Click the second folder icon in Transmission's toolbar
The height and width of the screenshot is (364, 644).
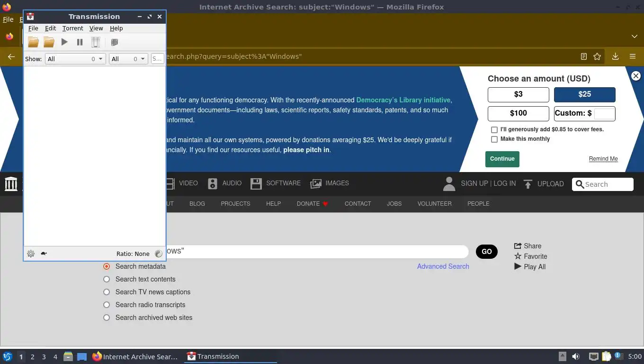(49, 42)
